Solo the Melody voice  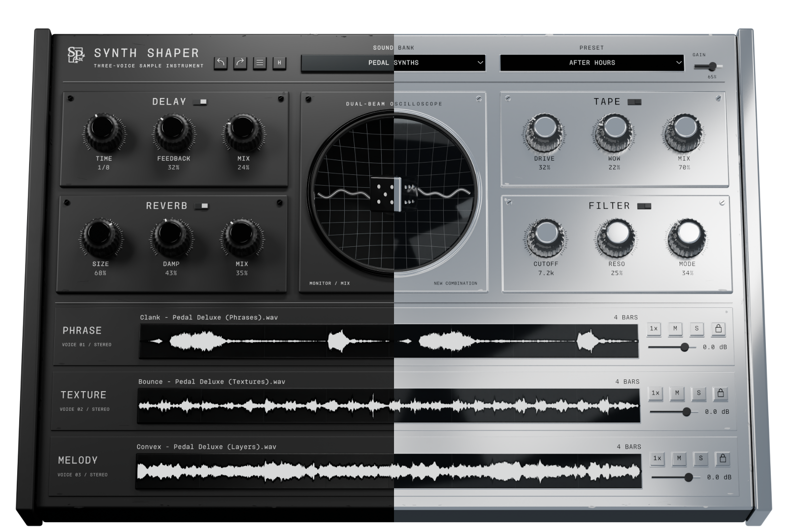click(700, 459)
